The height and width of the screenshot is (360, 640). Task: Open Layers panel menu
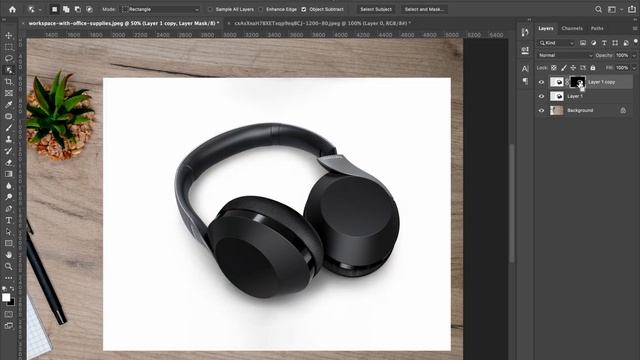635,29
